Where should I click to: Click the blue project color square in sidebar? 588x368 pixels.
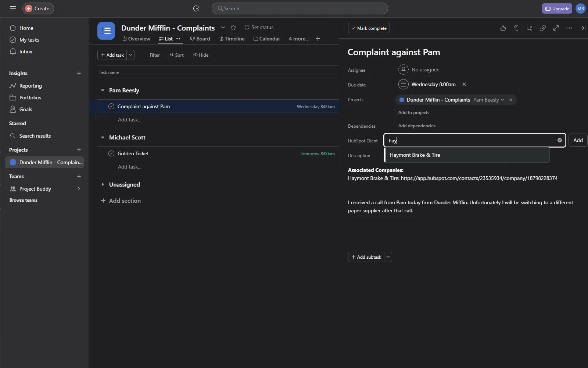click(13, 162)
